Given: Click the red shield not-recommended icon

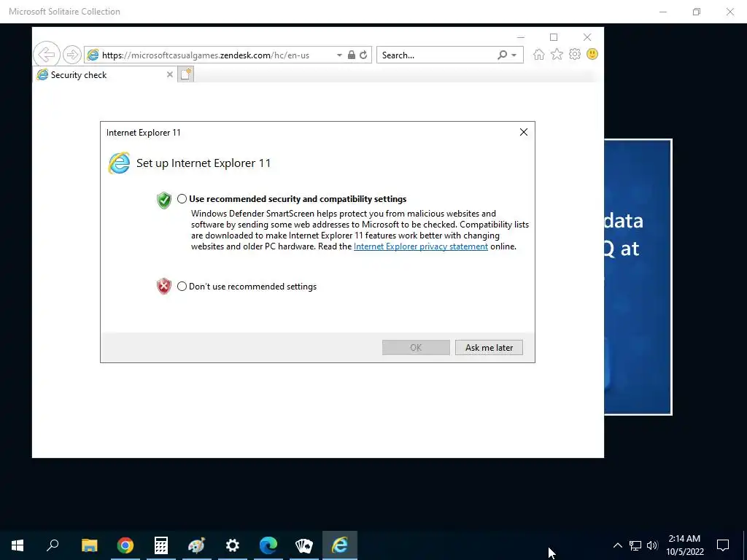Looking at the screenshot, I should [x=164, y=286].
